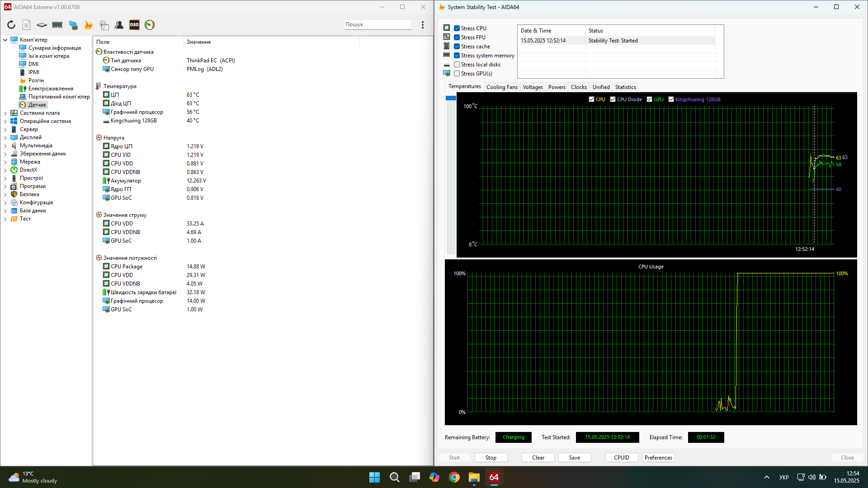Open the SensorPanel gauge icon
The width and height of the screenshot is (868, 488).
pyautogui.click(x=150, y=25)
